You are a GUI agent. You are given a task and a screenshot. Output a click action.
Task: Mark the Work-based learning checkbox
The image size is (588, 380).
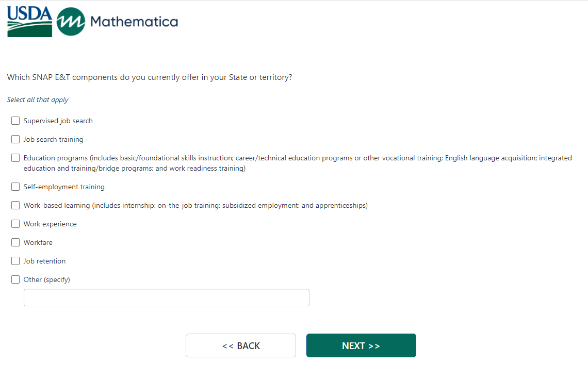coord(15,206)
